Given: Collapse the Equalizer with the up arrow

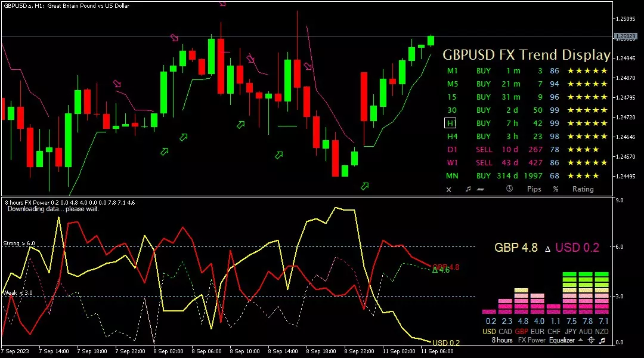Looking at the screenshot, I should click(580, 340).
